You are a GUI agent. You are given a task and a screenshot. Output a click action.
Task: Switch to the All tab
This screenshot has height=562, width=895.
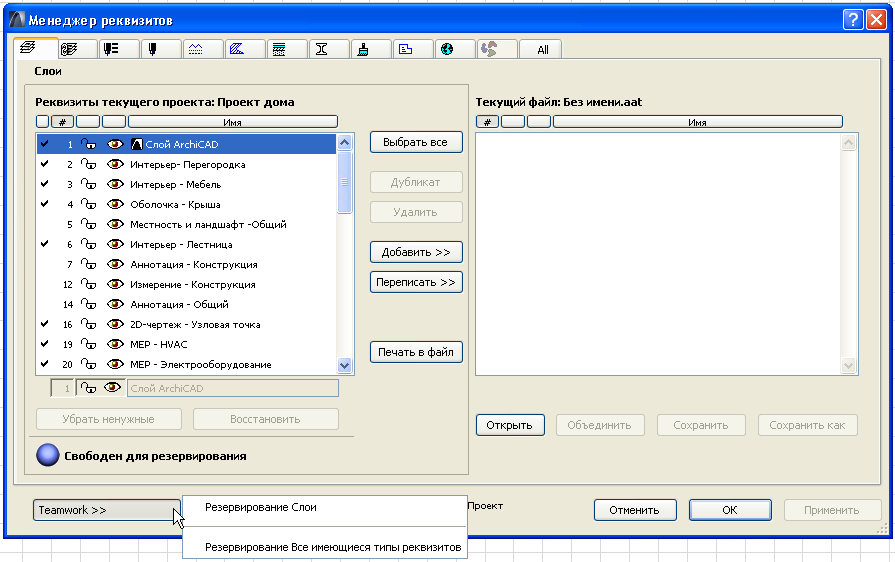(x=542, y=50)
